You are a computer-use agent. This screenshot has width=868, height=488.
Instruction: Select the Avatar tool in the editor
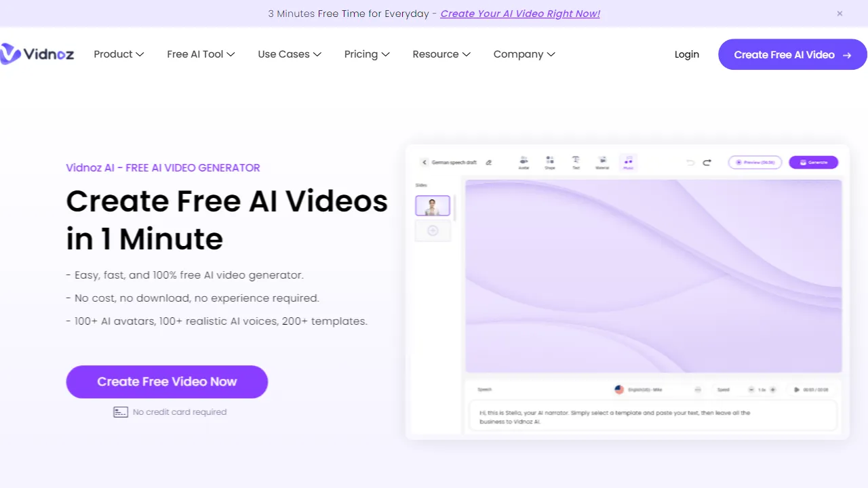(x=524, y=163)
